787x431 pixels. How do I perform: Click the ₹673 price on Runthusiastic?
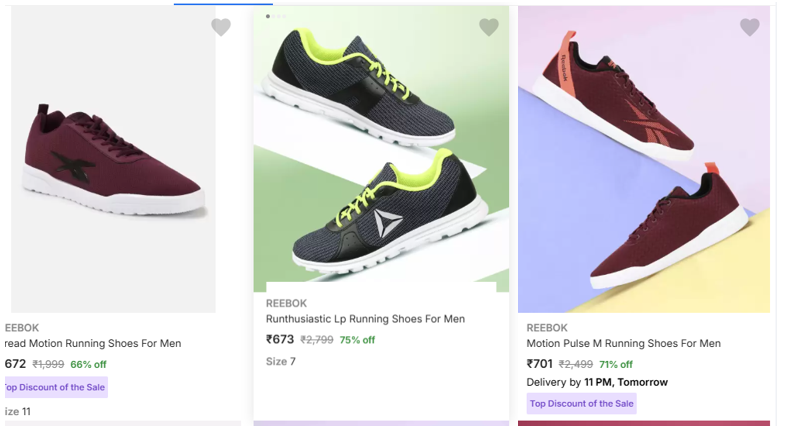pos(280,340)
